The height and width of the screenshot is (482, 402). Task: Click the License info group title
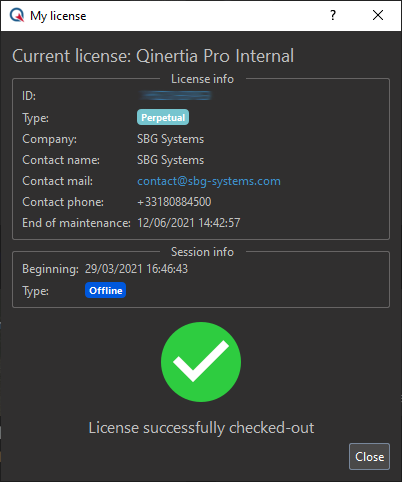[x=202, y=79]
